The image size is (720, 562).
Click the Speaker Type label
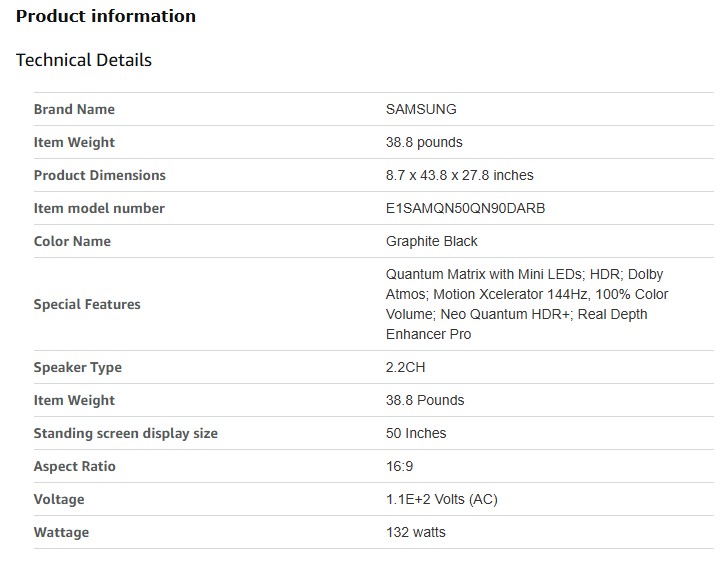78,367
